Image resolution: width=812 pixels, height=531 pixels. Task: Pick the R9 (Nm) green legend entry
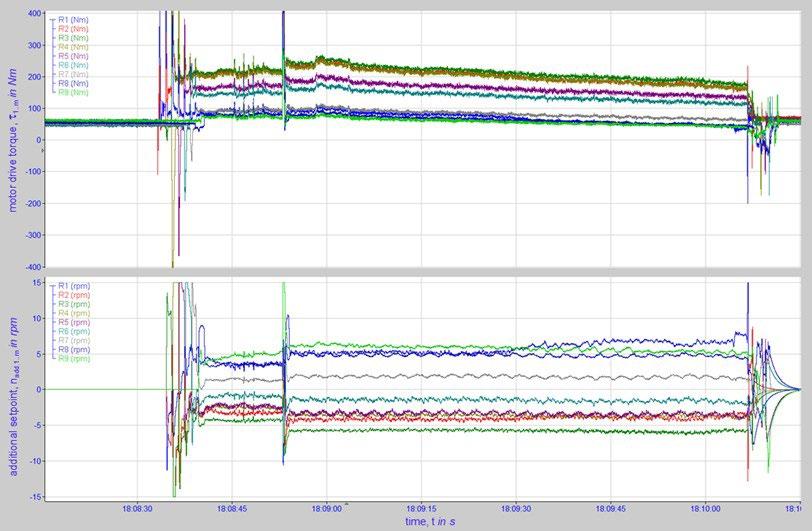(x=73, y=92)
